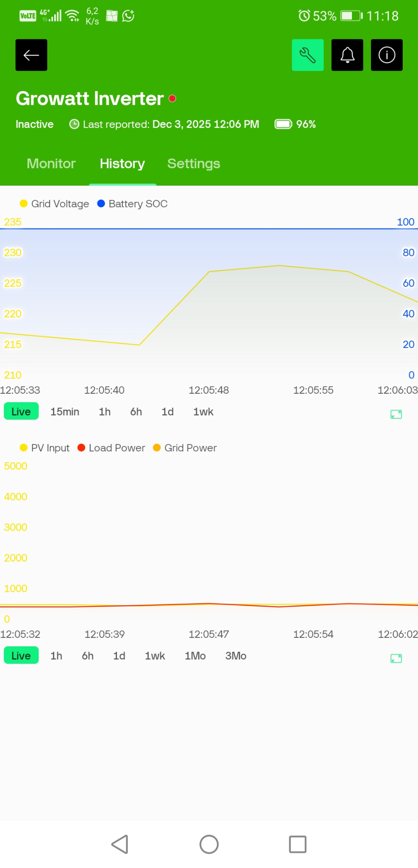Open notifications bell
The width and height of the screenshot is (418, 868).
click(x=347, y=55)
